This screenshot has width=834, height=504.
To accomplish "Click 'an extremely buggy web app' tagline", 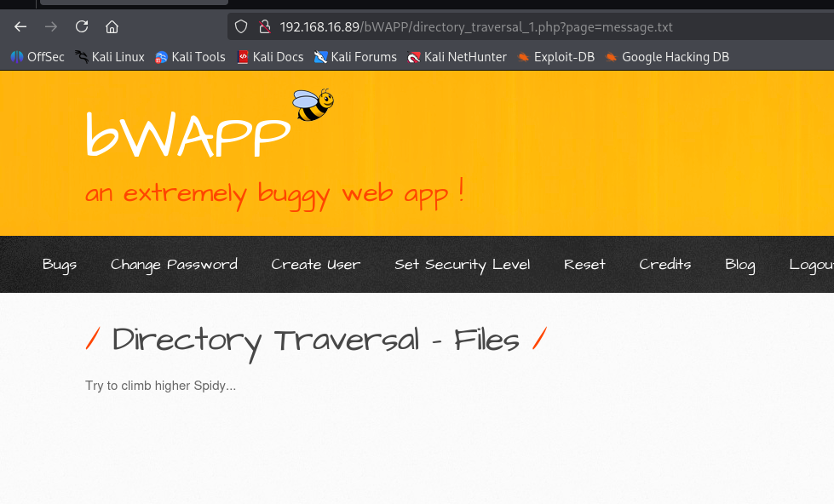I will [x=274, y=195].
